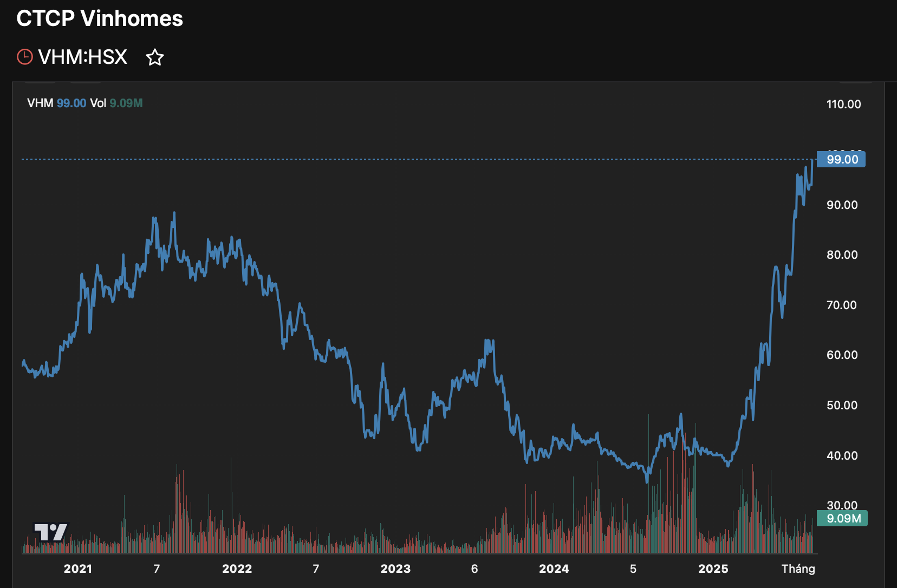Select the 2025 marker on the time axis
The image size is (897, 588).
tap(713, 569)
